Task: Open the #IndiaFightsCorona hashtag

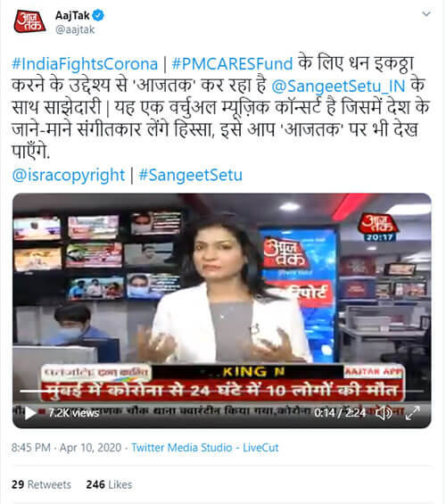Action: pyautogui.click(x=85, y=63)
